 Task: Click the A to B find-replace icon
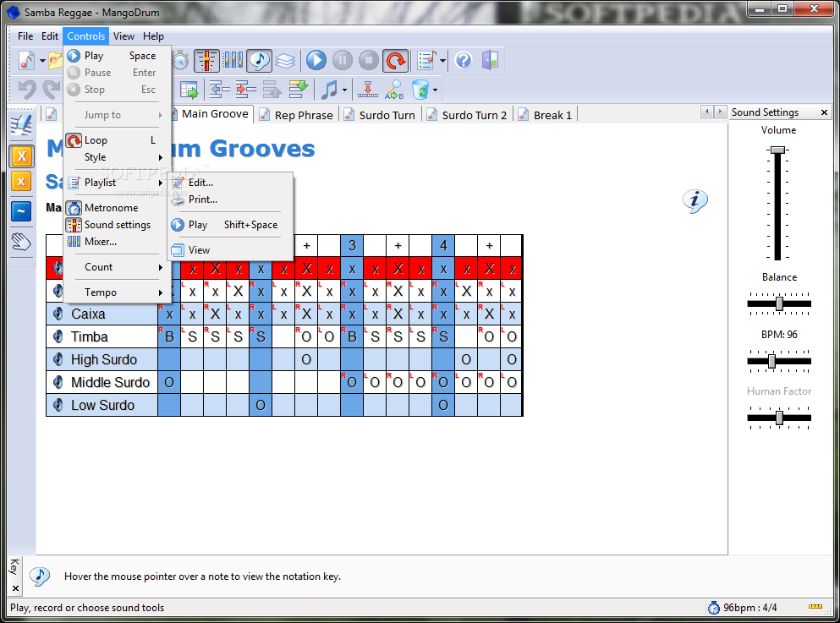[x=394, y=90]
